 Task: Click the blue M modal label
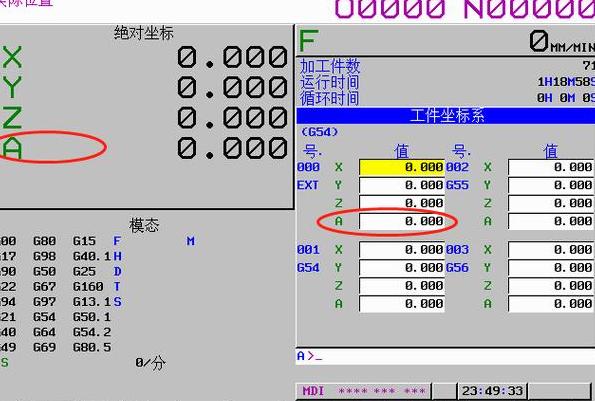coord(190,241)
